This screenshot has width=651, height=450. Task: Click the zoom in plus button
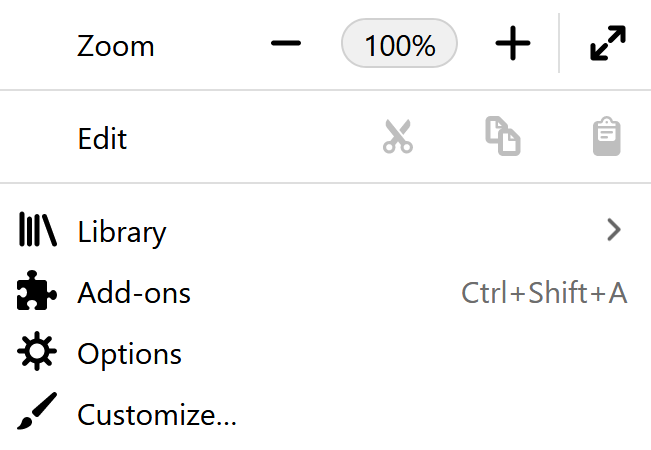pos(513,45)
